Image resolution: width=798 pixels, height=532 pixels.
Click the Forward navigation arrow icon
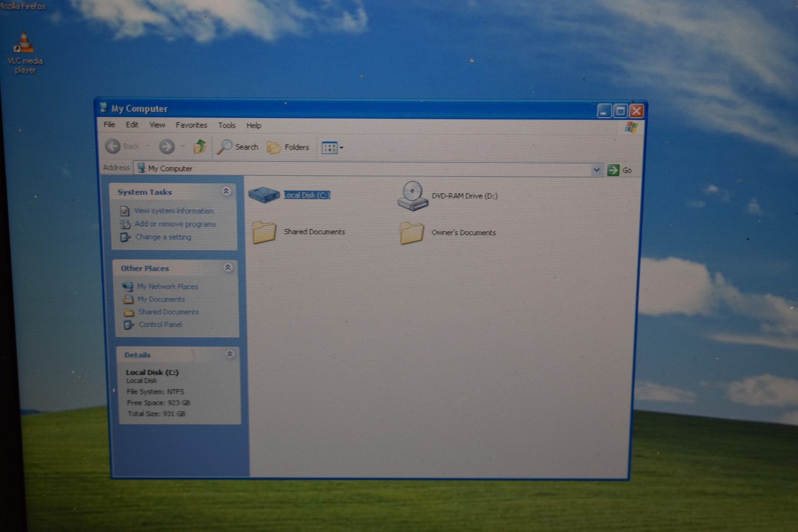click(167, 146)
